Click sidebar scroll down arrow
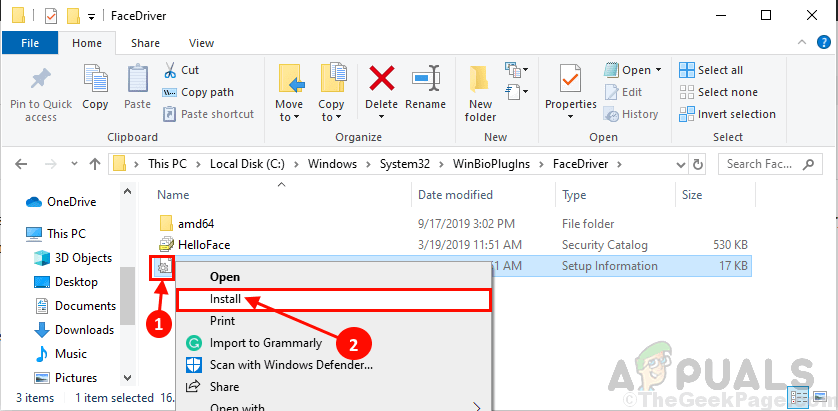838x411 pixels. pos(127,377)
